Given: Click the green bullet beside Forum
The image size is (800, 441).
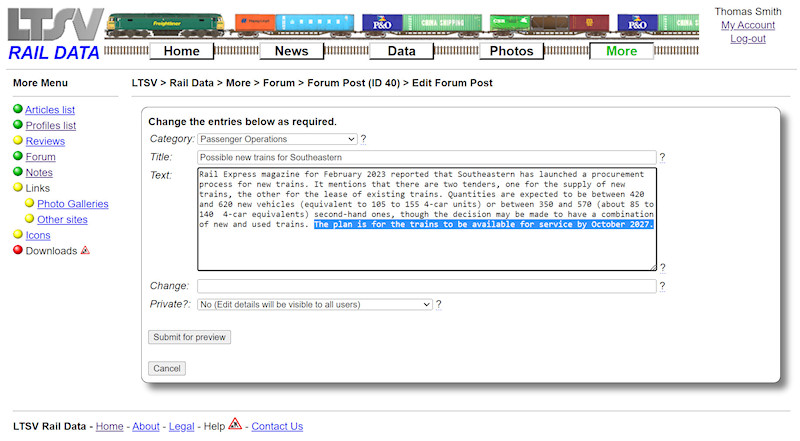Looking at the screenshot, I should point(18,156).
